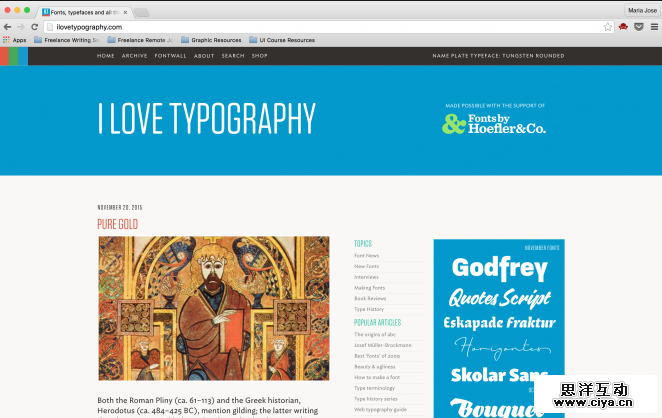Open the Web typography guide article

(380, 409)
